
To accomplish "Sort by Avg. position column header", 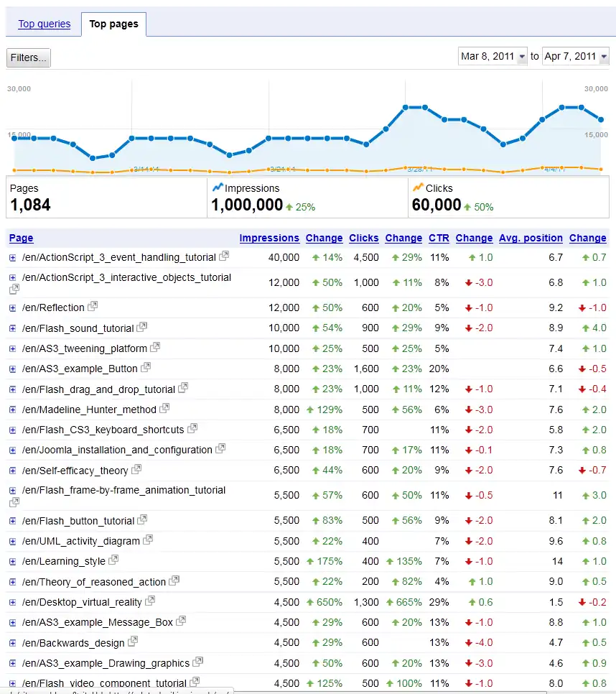I will click(x=531, y=238).
